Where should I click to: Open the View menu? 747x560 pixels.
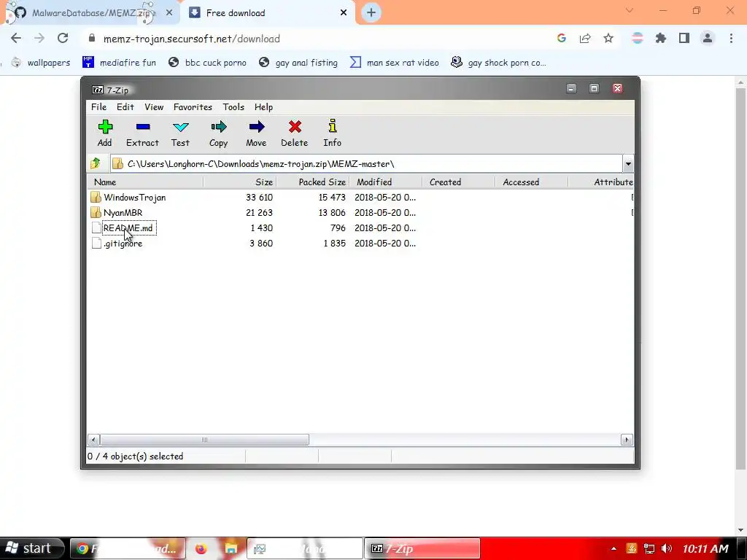click(154, 107)
